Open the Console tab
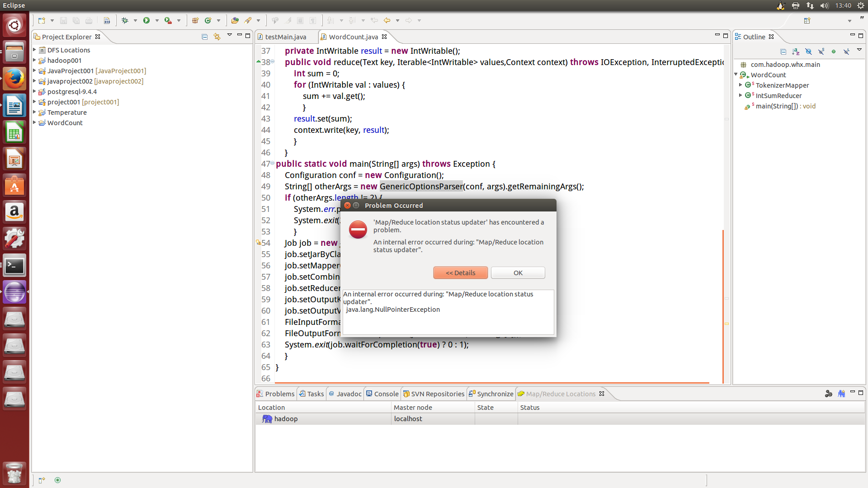The image size is (868, 488). pos(382,394)
